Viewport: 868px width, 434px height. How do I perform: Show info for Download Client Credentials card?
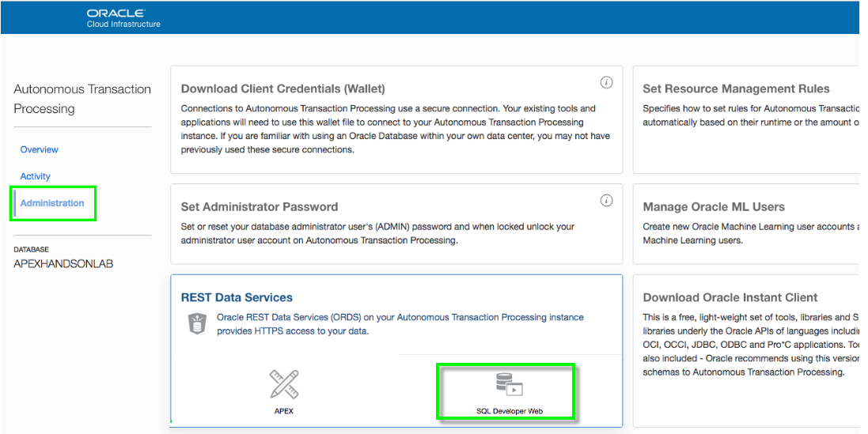(607, 82)
